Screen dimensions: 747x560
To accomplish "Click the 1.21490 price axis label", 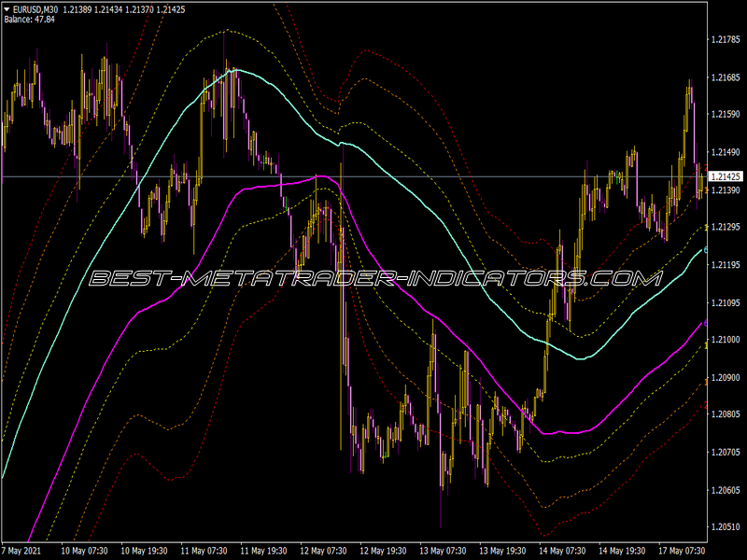I will pyautogui.click(x=726, y=152).
